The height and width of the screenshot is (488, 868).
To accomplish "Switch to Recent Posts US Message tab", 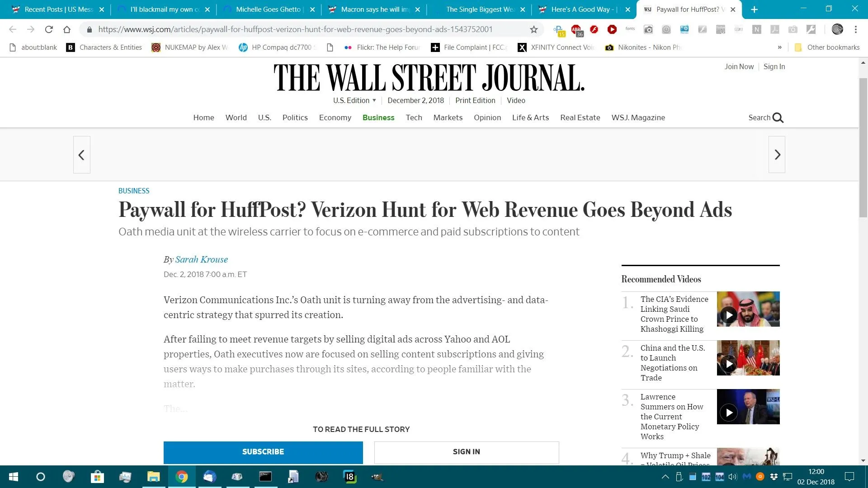I will 58,9.
